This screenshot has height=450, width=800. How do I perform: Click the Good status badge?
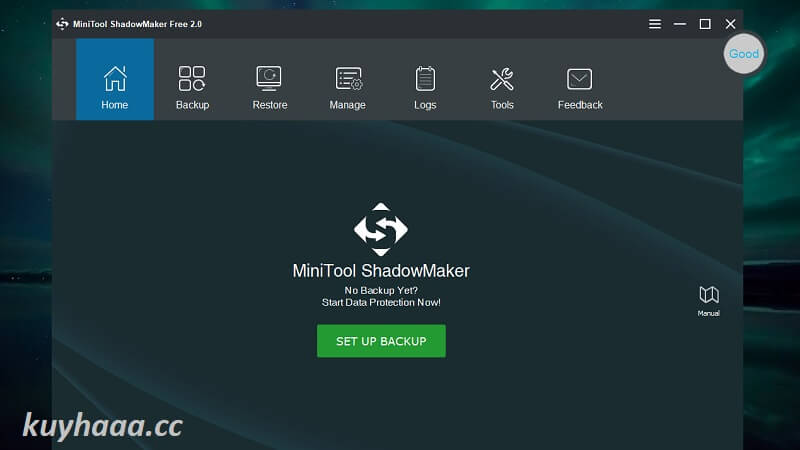pos(743,54)
